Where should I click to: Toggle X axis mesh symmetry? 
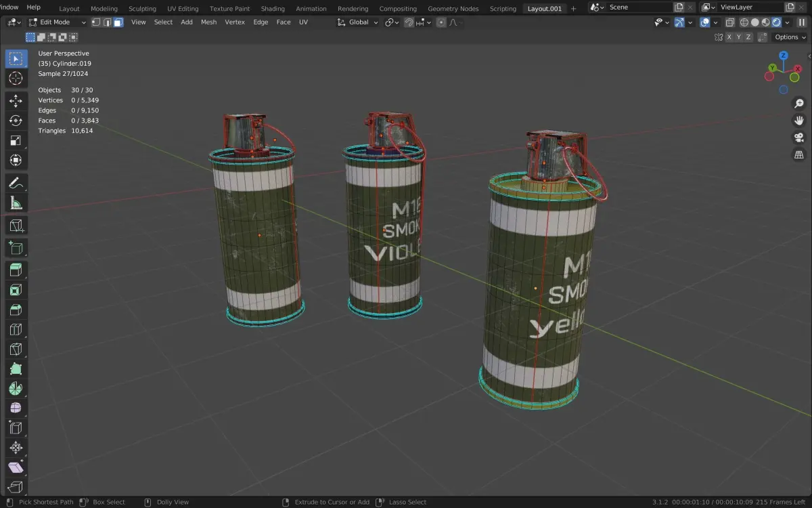point(729,37)
